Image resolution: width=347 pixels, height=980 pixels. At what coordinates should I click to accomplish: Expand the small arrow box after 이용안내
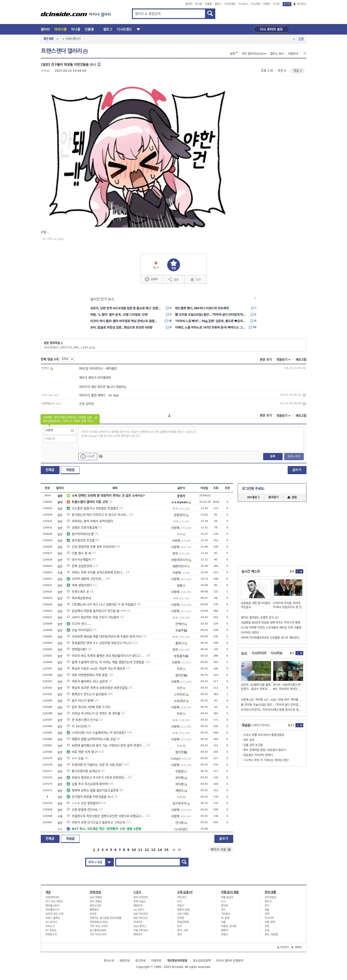click(304, 53)
